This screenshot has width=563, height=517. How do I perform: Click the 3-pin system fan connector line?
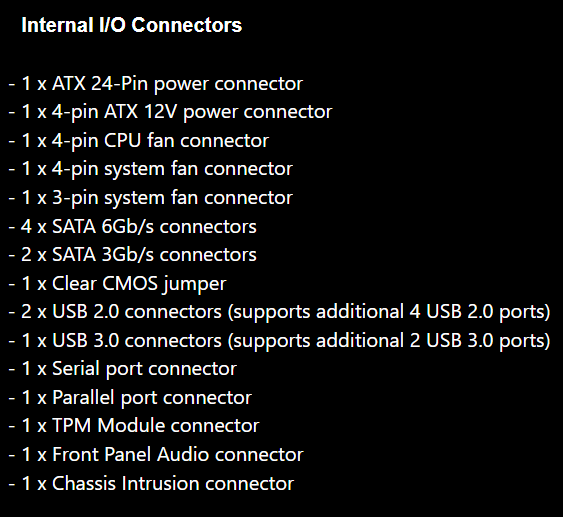(150, 198)
